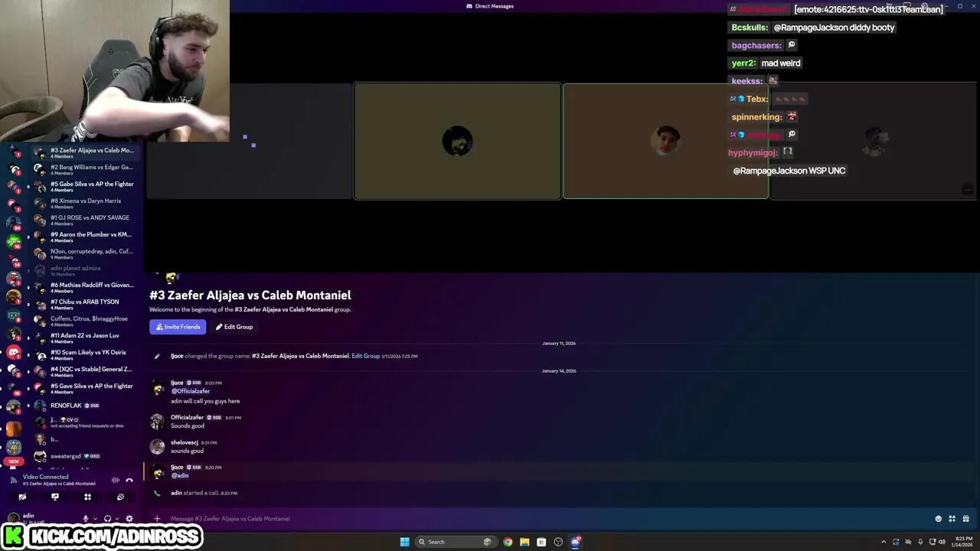Turn on camera in call panel
980x551 pixels.
[x=22, y=497]
